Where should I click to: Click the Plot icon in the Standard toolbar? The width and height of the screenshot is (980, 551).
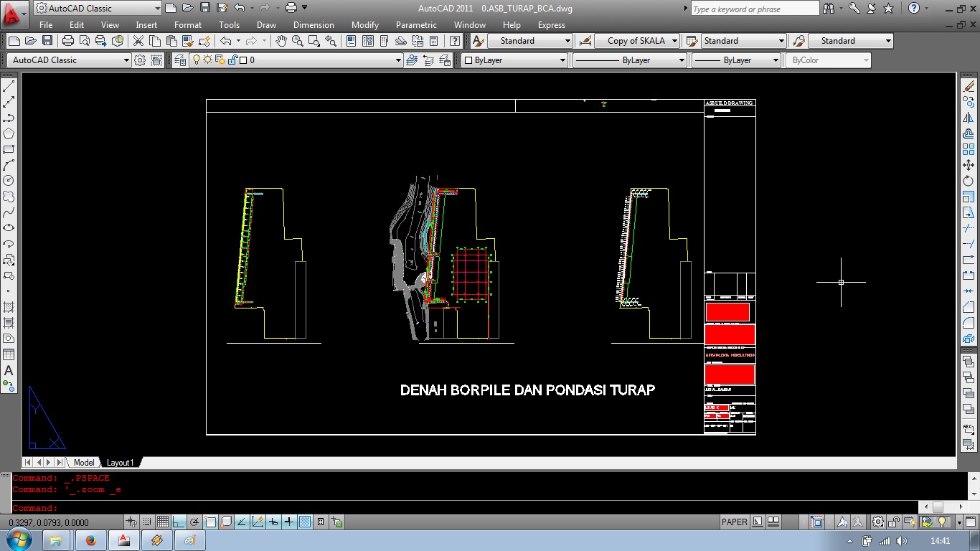[67, 41]
